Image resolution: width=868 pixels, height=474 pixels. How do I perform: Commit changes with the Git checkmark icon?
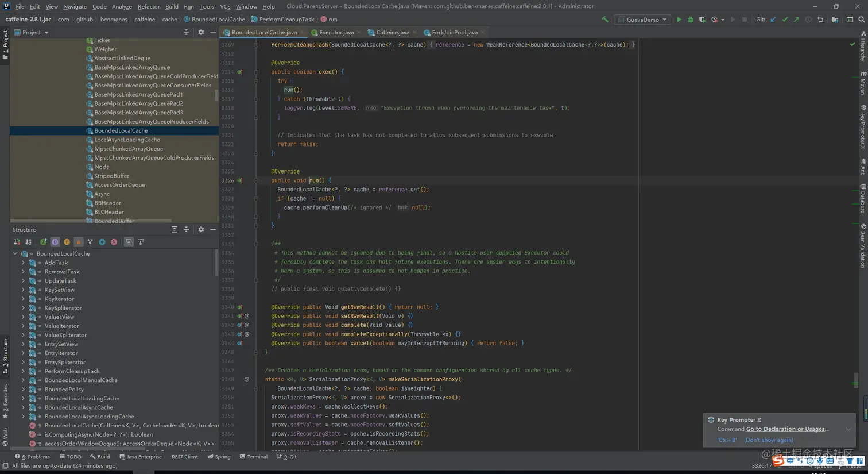click(785, 20)
